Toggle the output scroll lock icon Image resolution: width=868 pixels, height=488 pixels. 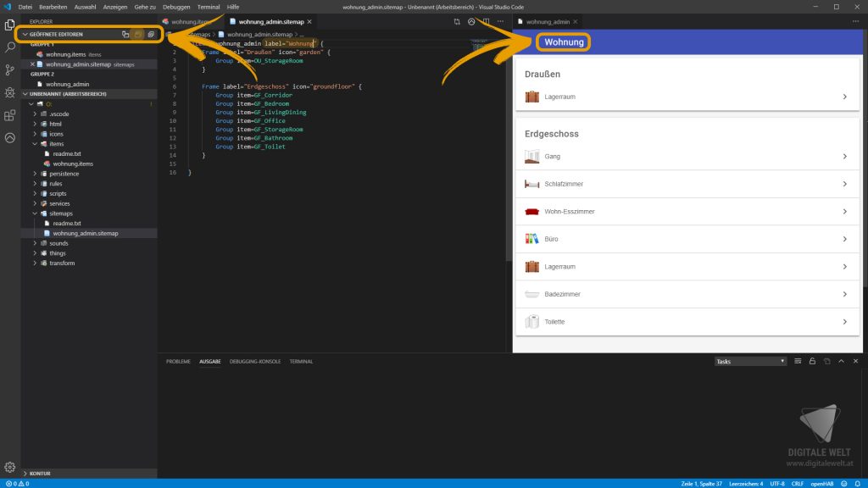tap(812, 361)
